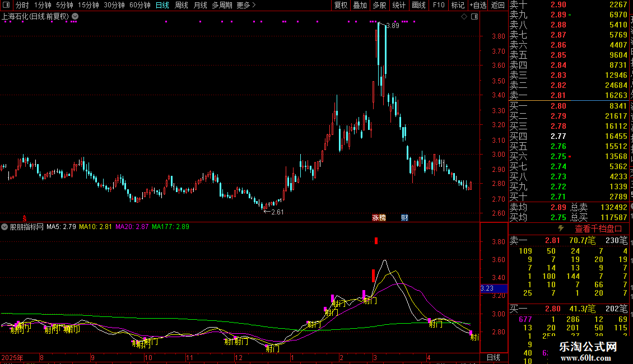Select the 30分钟 period tab
The image size is (633, 364).
click(114, 5)
